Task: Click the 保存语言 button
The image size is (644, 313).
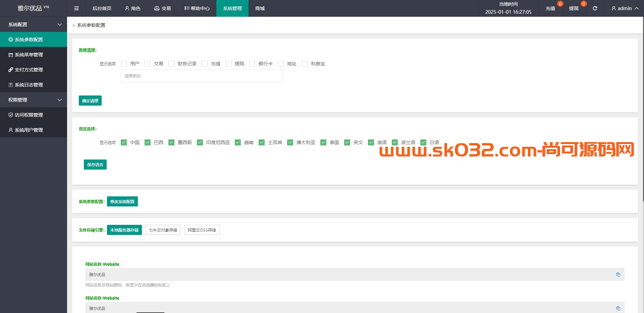Action: point(95,165)
